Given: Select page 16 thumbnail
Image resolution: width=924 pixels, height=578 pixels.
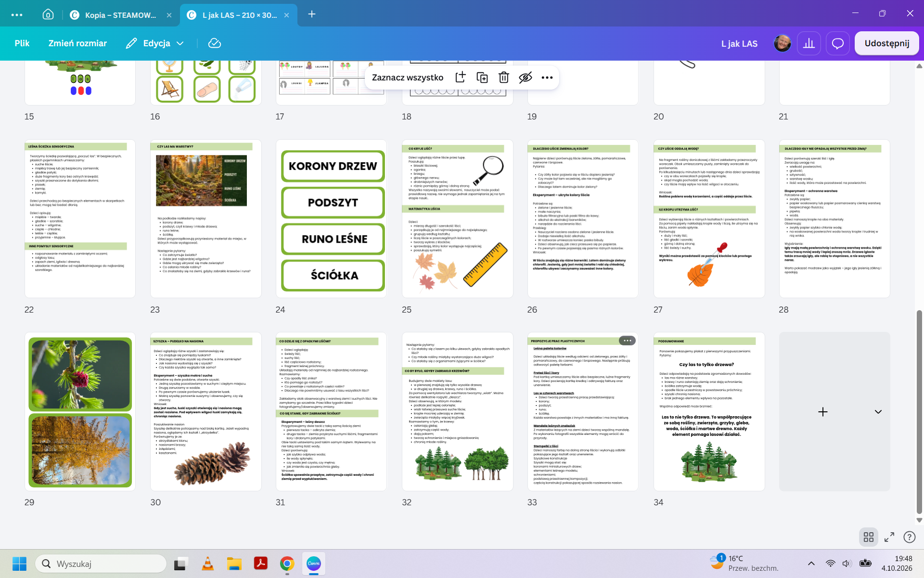Looking at the screenshot, I should [205, 83].
